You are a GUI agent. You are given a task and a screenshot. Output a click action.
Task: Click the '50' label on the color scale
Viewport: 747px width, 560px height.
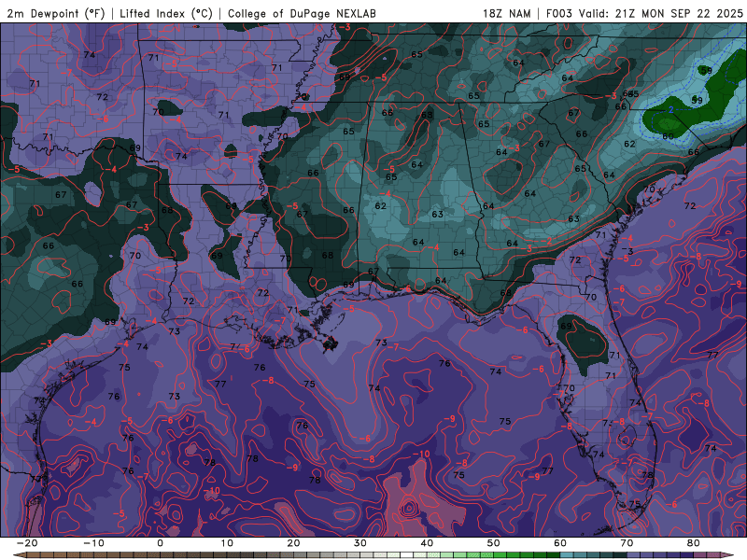tap(494, 543)
